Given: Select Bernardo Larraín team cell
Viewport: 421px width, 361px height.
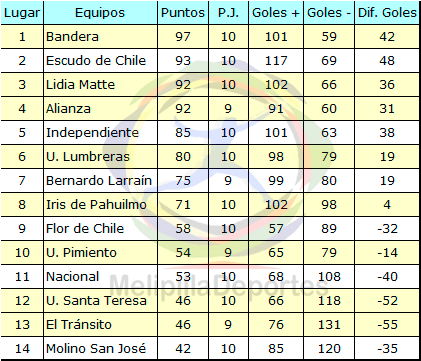Looking at the screenshot, I should pyautogui.click(x=99, y=181).
